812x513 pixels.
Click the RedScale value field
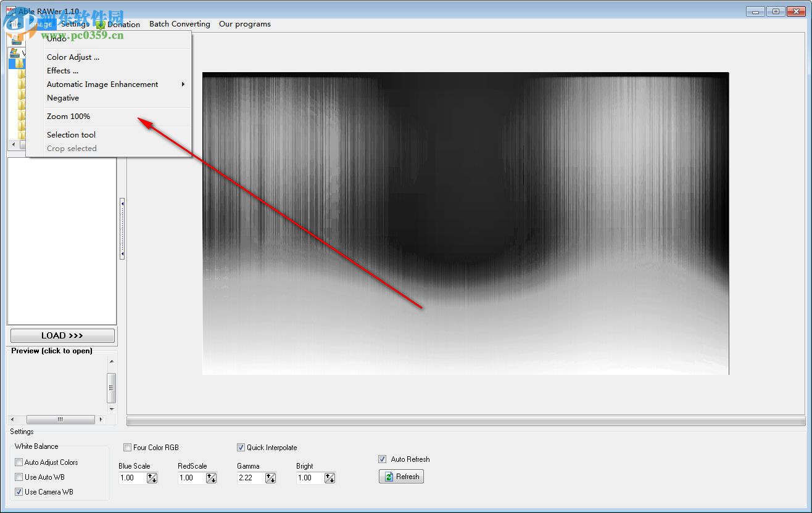(x=192, y=478)
